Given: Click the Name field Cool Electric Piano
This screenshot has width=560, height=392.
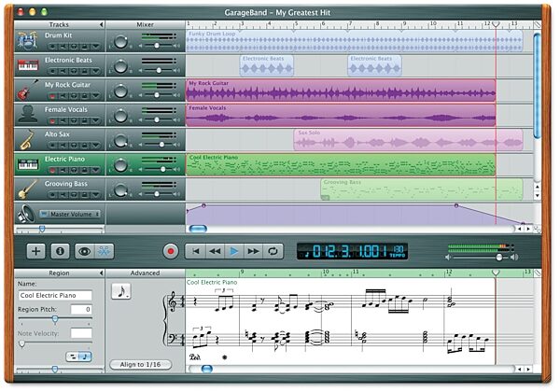Looking at the screenshot, I should pos(55,295).
